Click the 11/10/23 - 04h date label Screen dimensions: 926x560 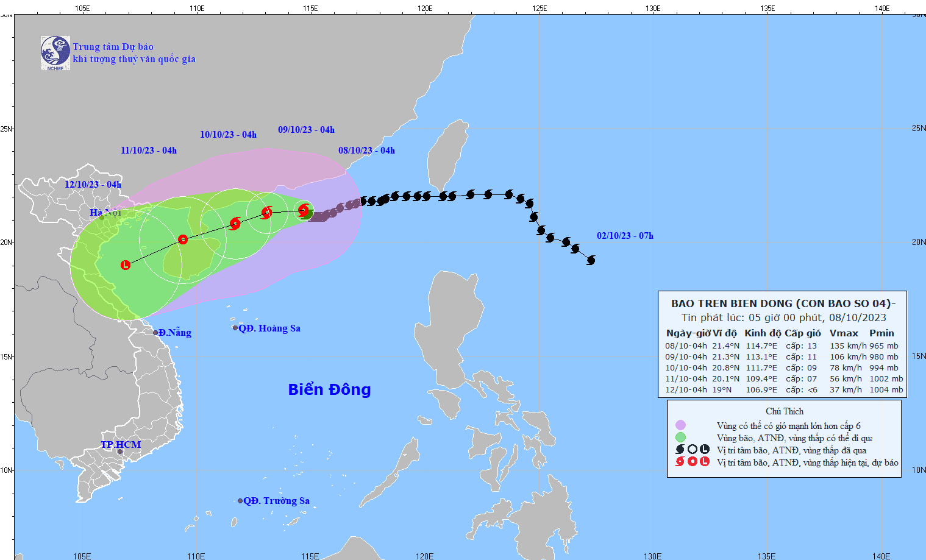(x=149, y=151)
